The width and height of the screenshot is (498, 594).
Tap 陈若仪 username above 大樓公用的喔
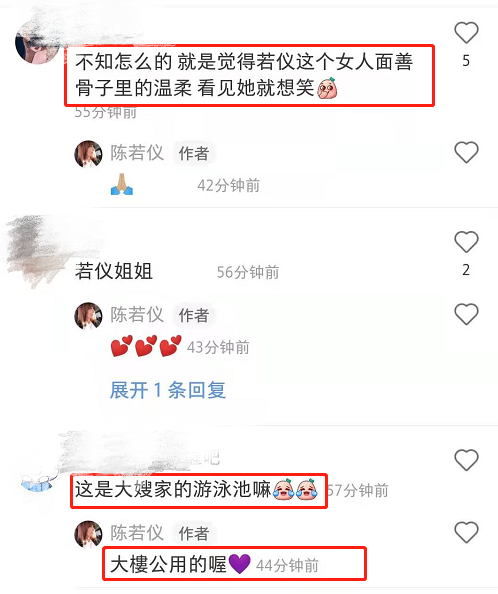pyautogui.click(x=137, y=533)
